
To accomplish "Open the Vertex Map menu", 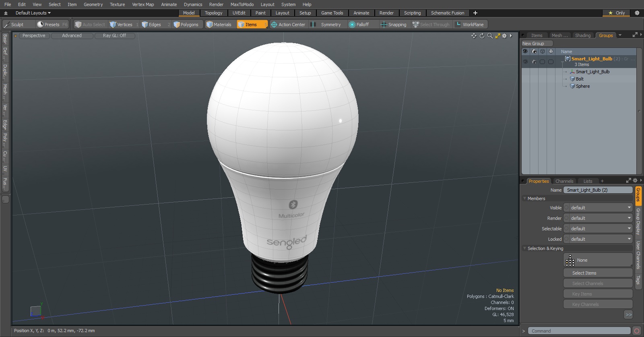I will pyautogui.click(x=143, y=4).
